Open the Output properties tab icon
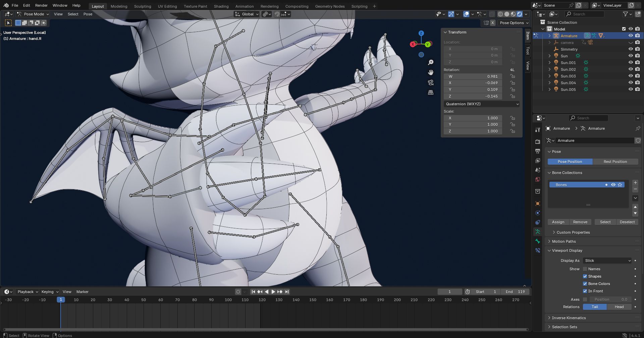This screenshot has width=644, height=338. point(538,151)
